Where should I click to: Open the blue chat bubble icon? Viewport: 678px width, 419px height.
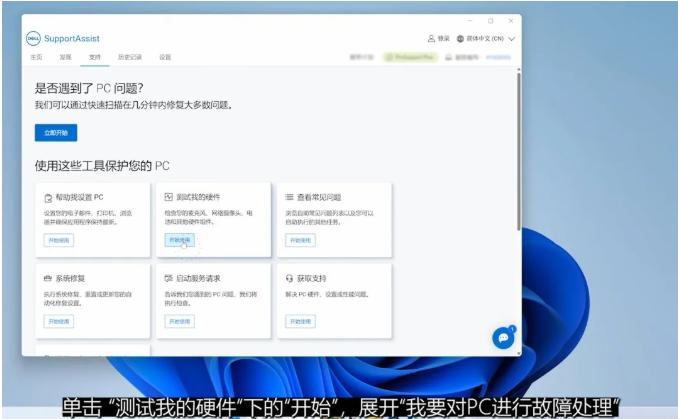(503, 338)
